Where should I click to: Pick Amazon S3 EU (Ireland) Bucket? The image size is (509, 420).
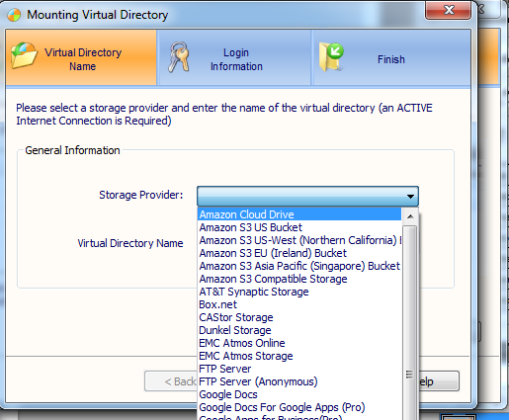tap(299, 253)
